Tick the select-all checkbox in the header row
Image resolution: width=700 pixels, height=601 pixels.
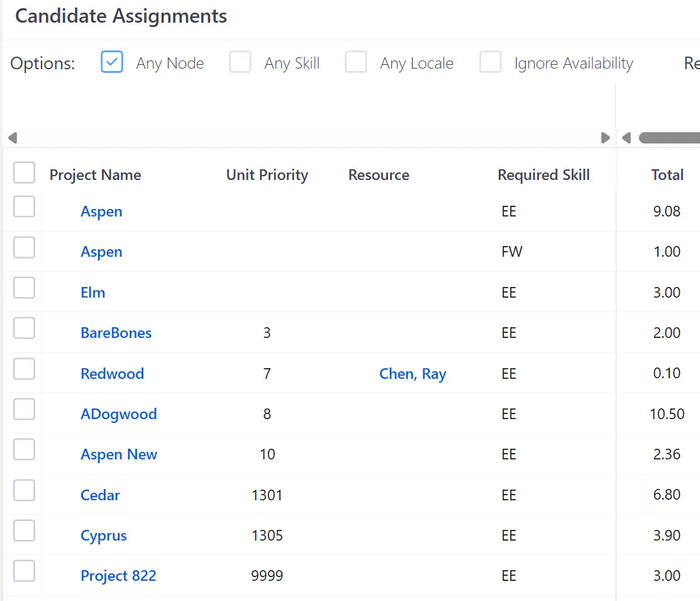pyautogui.click(x=24, y=172)
